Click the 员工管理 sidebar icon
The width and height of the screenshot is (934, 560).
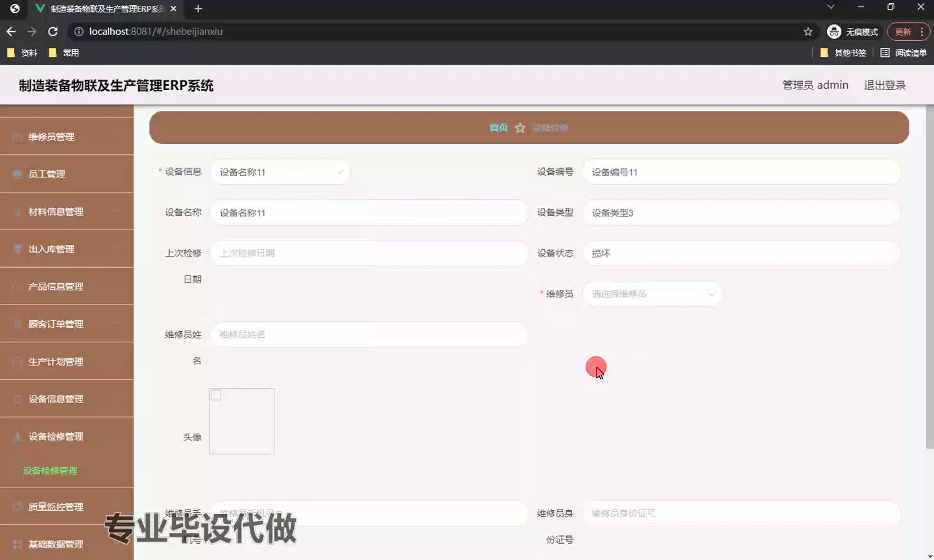pos(18,174)
